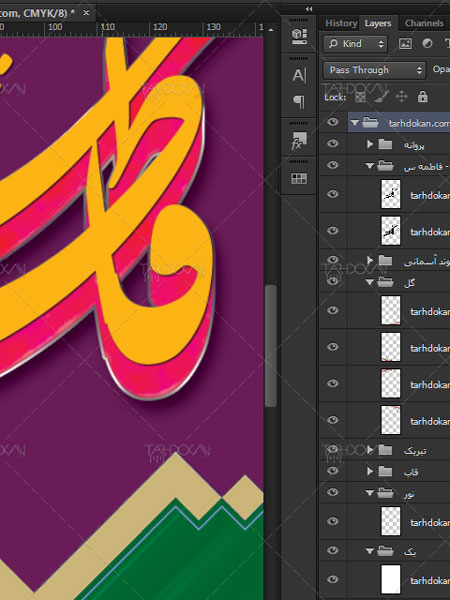The width and height of the screenshot is (450, 600).
Task: Collapse the گل group
Action: point(370,282)
